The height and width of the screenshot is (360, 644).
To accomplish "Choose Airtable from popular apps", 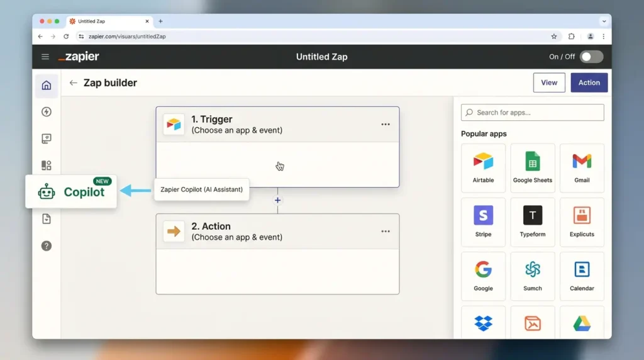I will (483, 168).
